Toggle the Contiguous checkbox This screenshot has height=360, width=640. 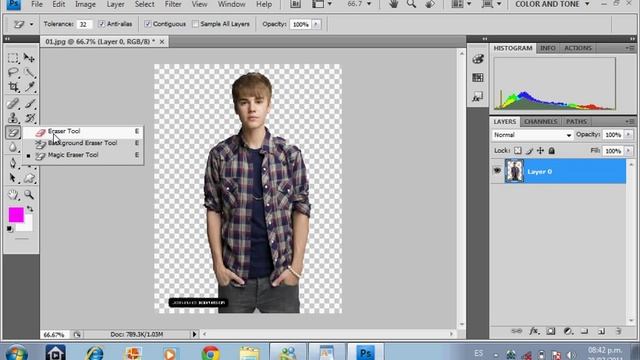148,24
